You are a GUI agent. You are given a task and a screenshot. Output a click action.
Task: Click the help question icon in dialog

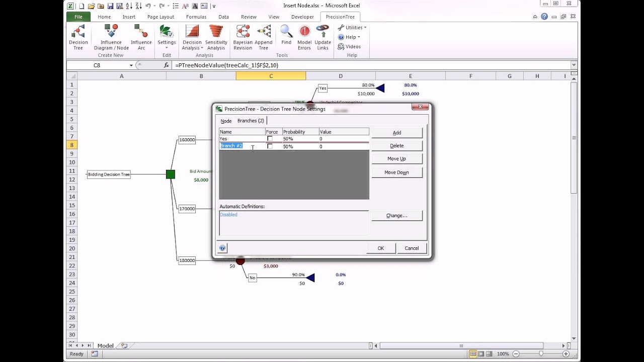222,248
